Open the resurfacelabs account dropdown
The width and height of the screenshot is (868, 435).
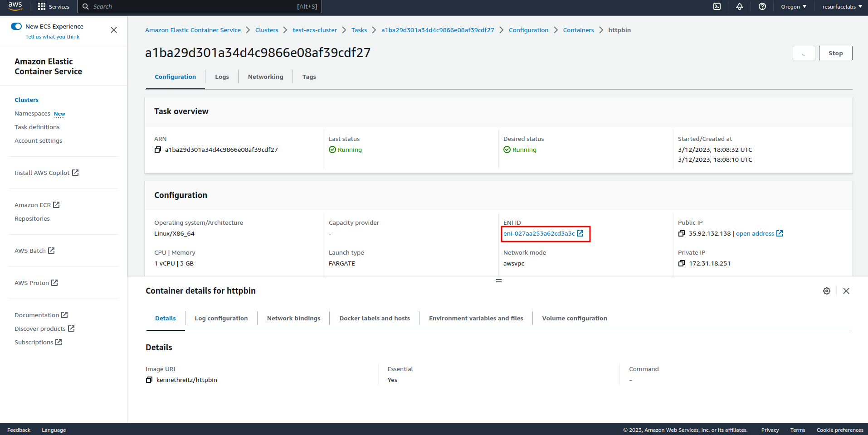[x=842, y=6]
